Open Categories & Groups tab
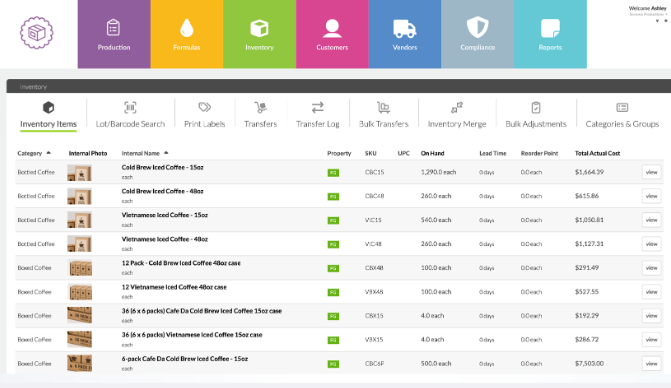This screenshot has width=671, height=388. (622, 116)
